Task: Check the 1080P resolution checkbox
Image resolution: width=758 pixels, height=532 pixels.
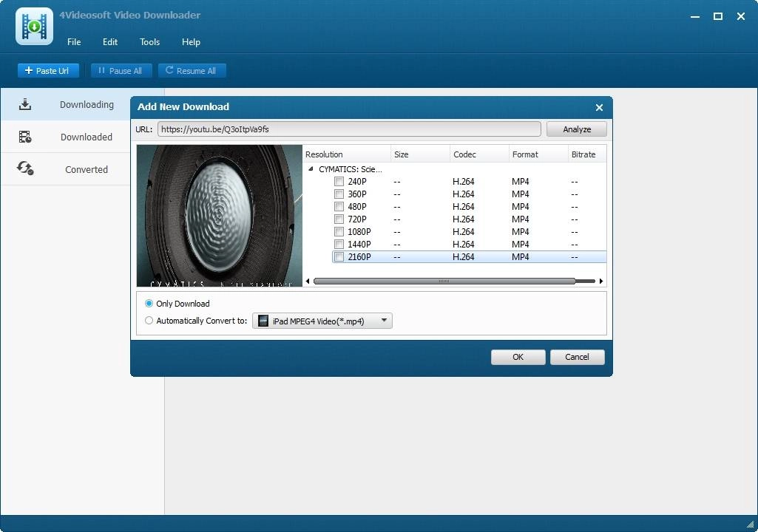Action: click(339, 232)
